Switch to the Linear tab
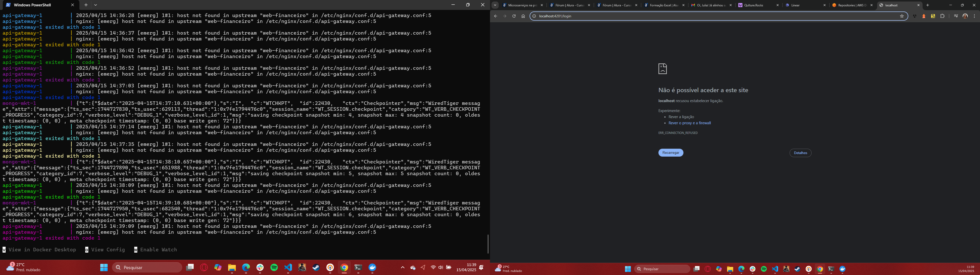This screenshot has width=980, height=275. coord(803,5)
